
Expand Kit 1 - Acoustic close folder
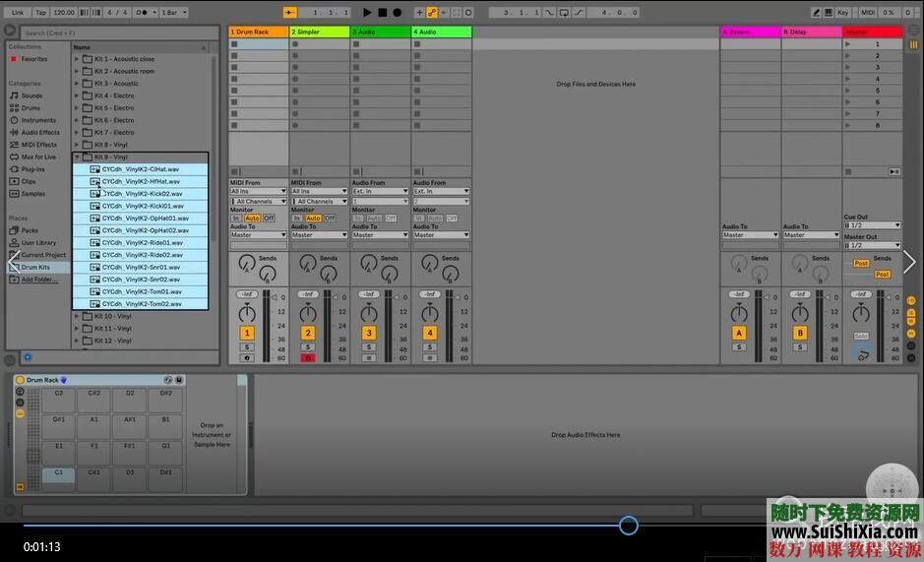77,59
